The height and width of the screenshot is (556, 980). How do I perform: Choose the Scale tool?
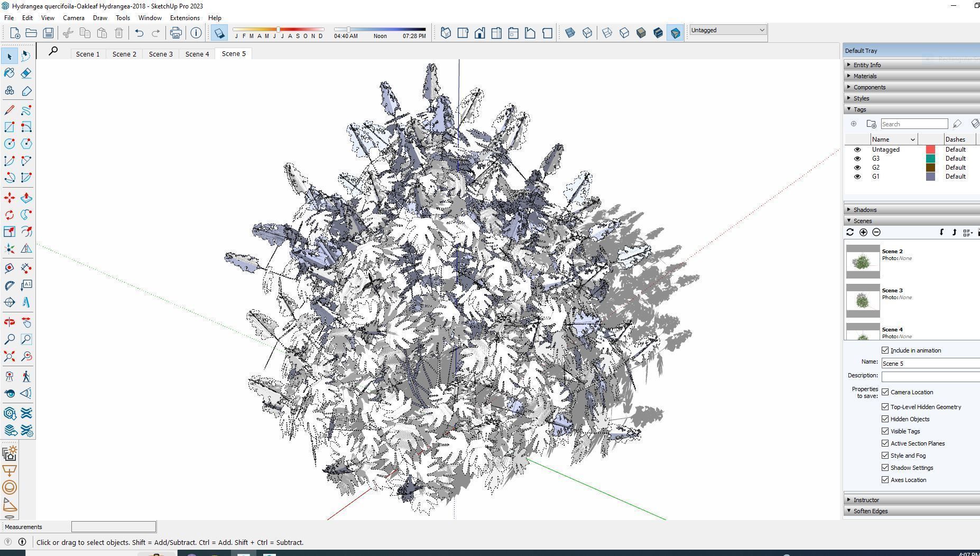tap(10, 231)
